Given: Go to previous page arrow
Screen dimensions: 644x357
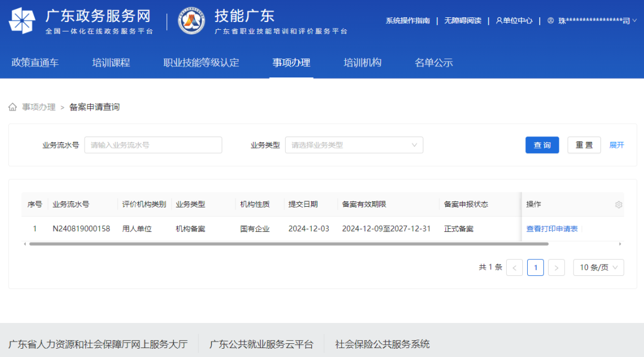Looking at the screenshot, I should click(514, 268).
